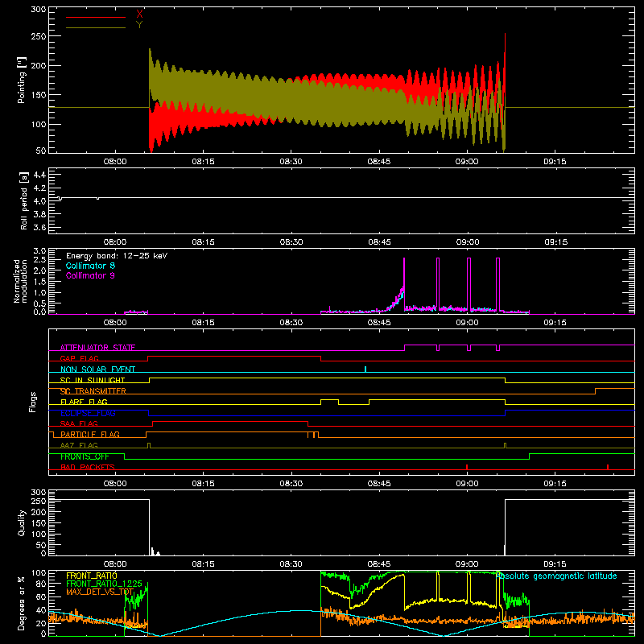Click the 'Collimator 8' legend entry
This screenshot has width=644, height=644.
point(90,266)
